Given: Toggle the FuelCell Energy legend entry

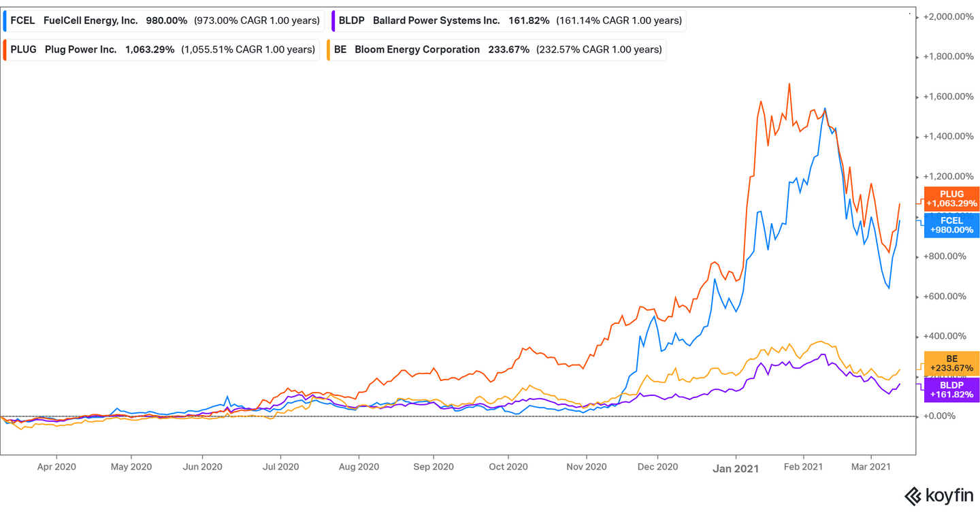Looking at the screenshot, I should 91,20.
